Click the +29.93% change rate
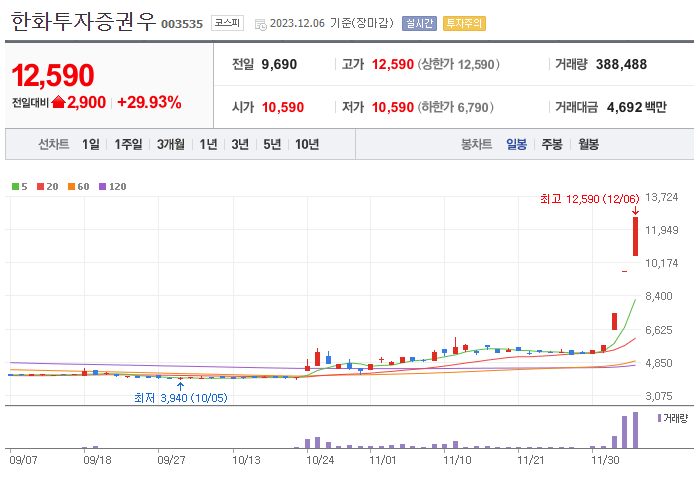Screen dimensions: 694x480 tap(149, 102)
